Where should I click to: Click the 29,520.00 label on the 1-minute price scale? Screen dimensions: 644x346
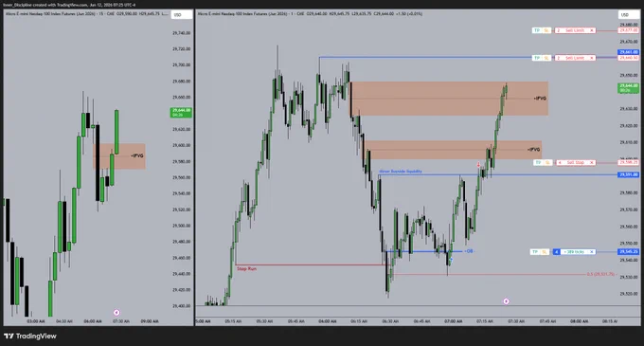[629, 294]
